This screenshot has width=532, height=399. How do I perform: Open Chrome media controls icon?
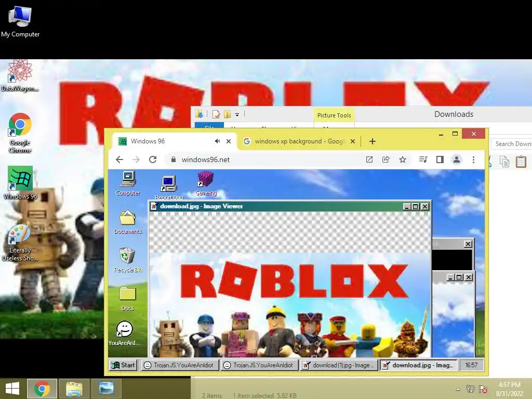pyautogui.click(x=423, y=159)
